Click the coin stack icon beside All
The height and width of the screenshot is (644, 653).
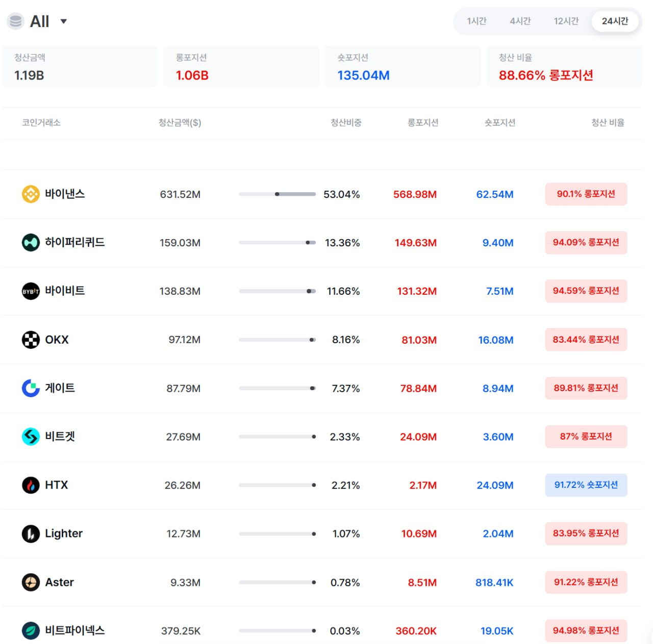16,21
